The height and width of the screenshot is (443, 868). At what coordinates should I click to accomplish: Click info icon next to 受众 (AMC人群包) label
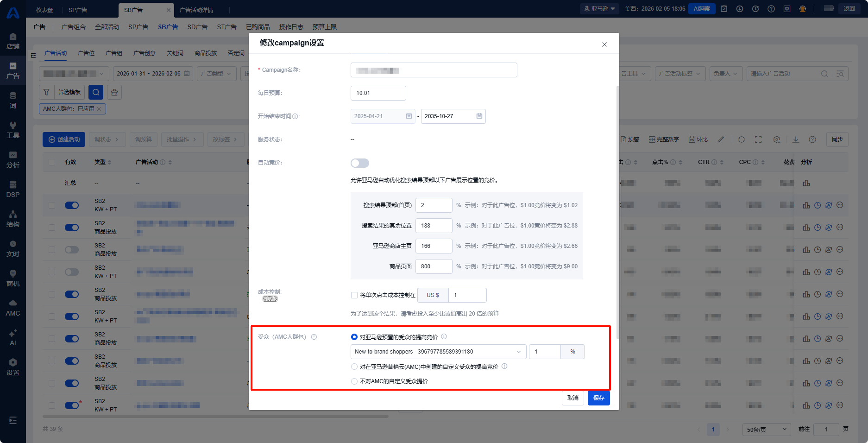[314, 337]
